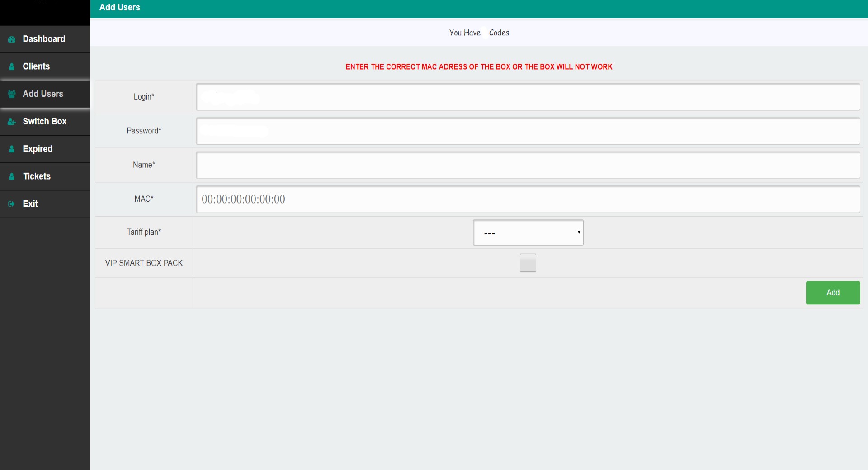868x470 pixels.
Task: Open the Expired users section
Action: coord(38,149)
